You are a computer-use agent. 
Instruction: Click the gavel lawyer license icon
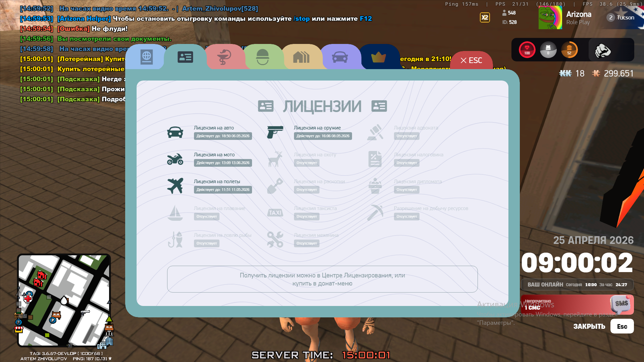click(x=375, y=132)
